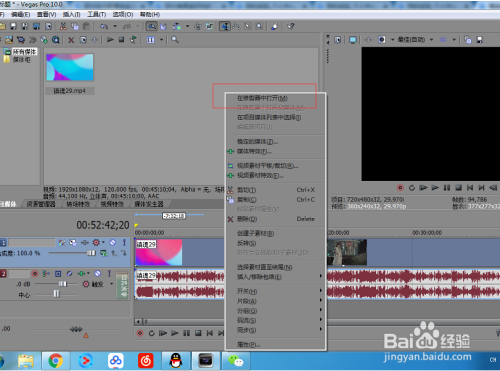Toggle Ignore Event Grouping in the toolbar

click(209, 26)
